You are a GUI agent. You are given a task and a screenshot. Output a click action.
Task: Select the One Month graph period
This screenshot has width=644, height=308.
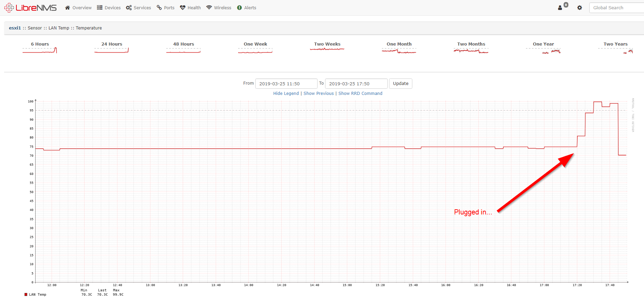tap(399, 44)
